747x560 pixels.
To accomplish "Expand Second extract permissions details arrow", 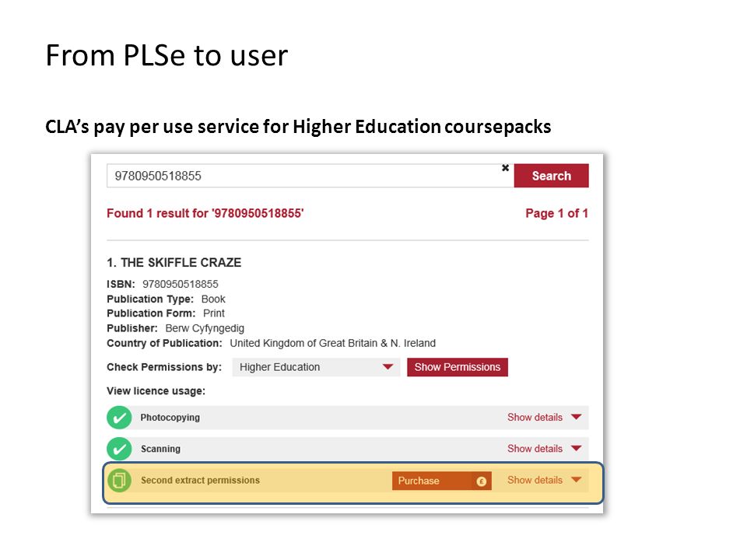I will (x=576, y=480).
